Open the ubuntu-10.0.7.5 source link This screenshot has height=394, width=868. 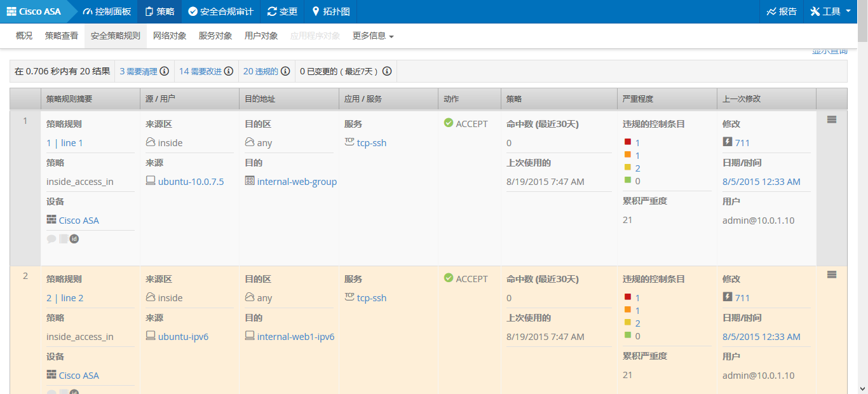click(x=191, y=182)
